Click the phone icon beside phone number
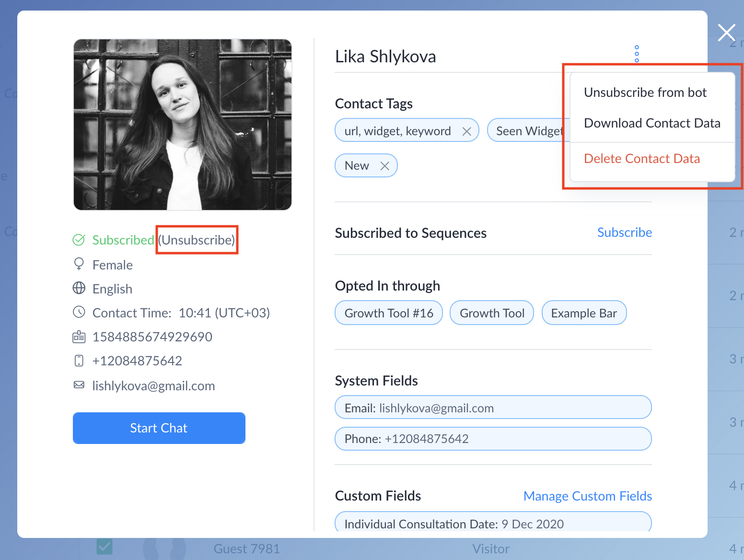The height and width of the screenshot is (560, 744). 79,361
